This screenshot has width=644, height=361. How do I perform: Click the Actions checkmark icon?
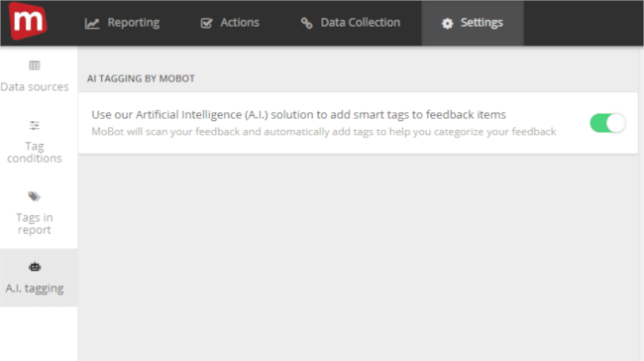pos(206,23)
